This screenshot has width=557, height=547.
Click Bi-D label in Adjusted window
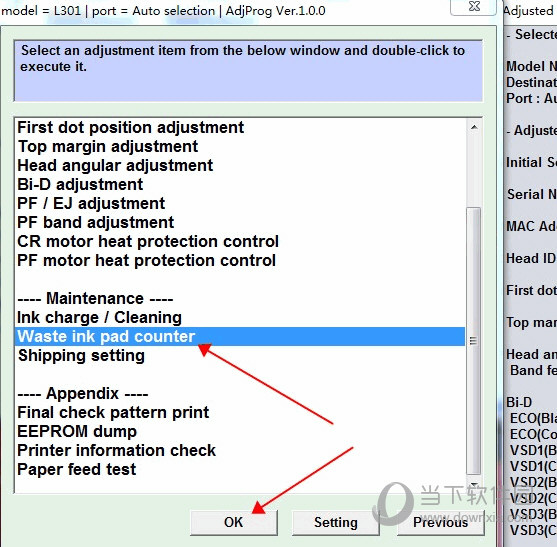pyautogui.click(x=519, y=402)
